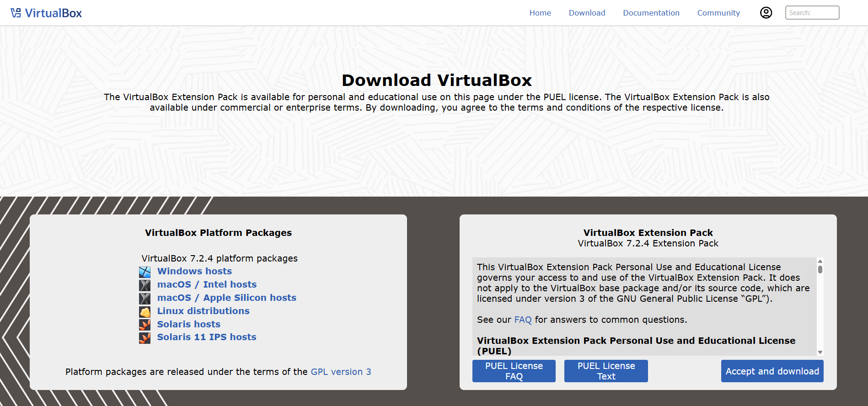Open the Home menu item

point(540,13)
